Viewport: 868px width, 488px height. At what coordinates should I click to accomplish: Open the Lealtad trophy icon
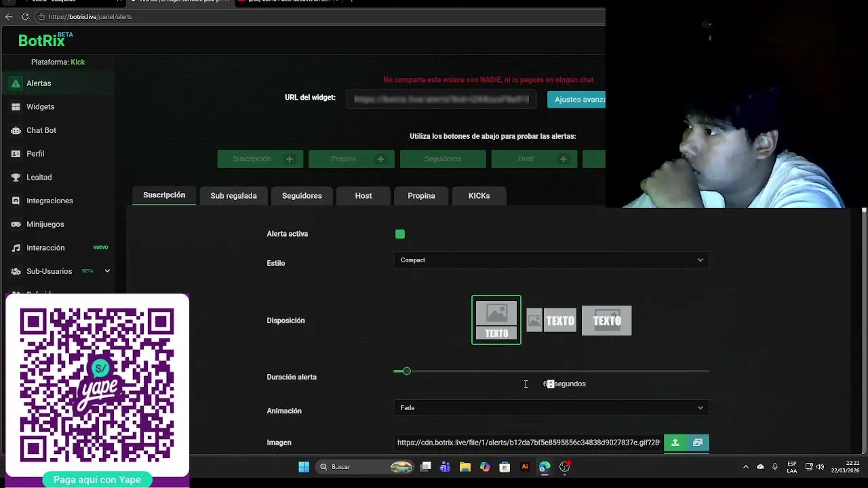pyautogui.click(x=16, y=178)
